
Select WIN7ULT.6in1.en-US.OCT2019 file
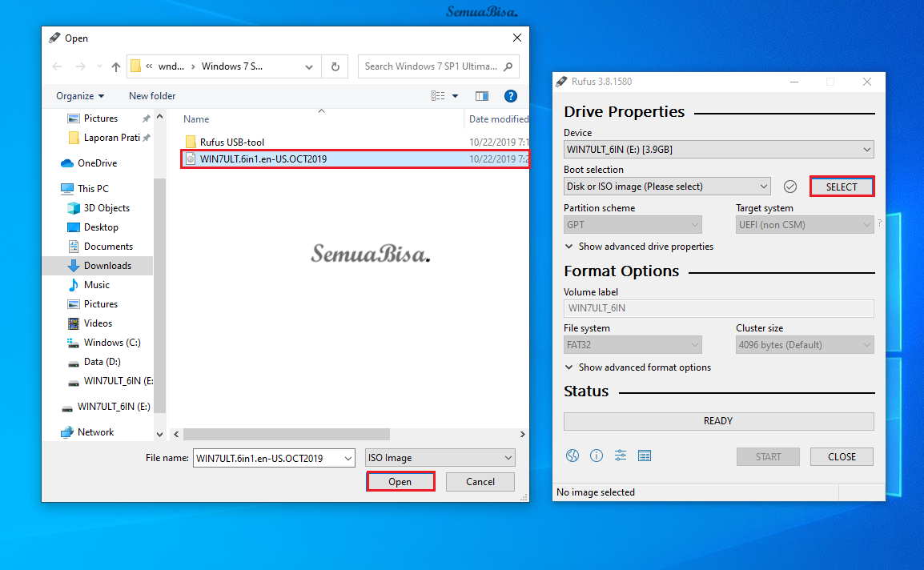click(x=355, y=159)
